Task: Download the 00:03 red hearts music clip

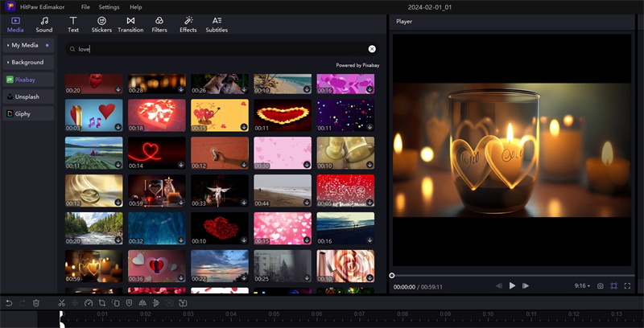Action: tap(118, 127)
